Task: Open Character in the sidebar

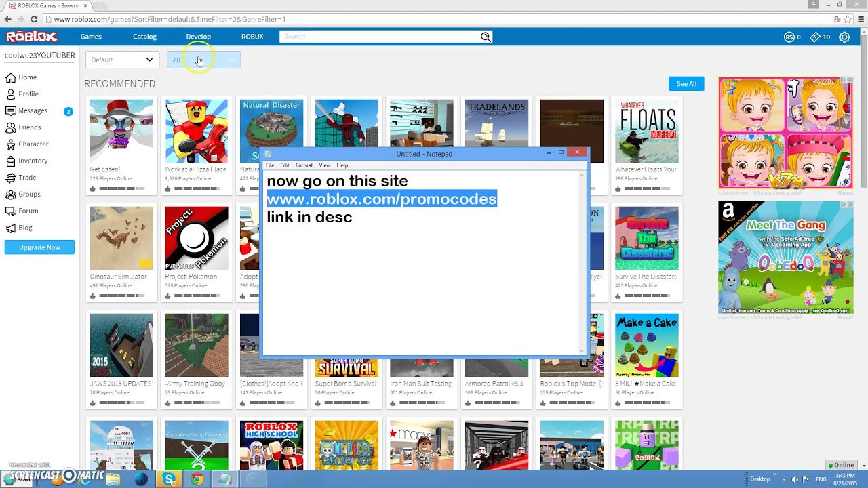Action: coord(27,144)
